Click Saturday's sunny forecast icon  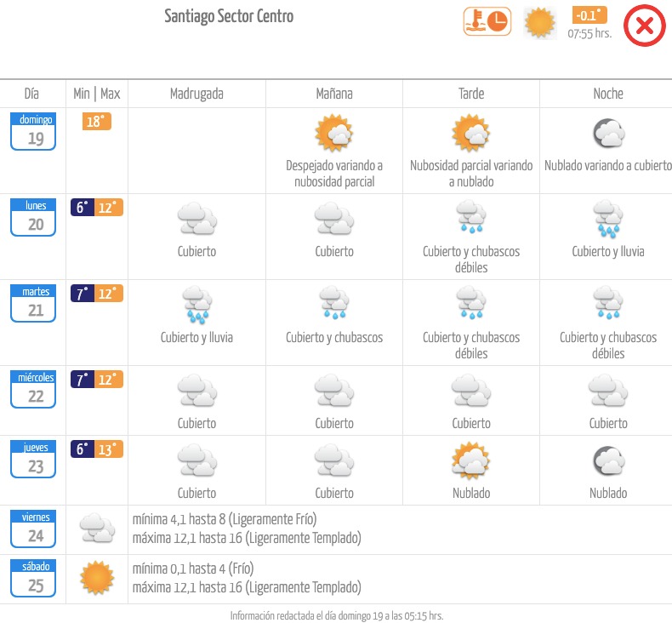[97, 578]
